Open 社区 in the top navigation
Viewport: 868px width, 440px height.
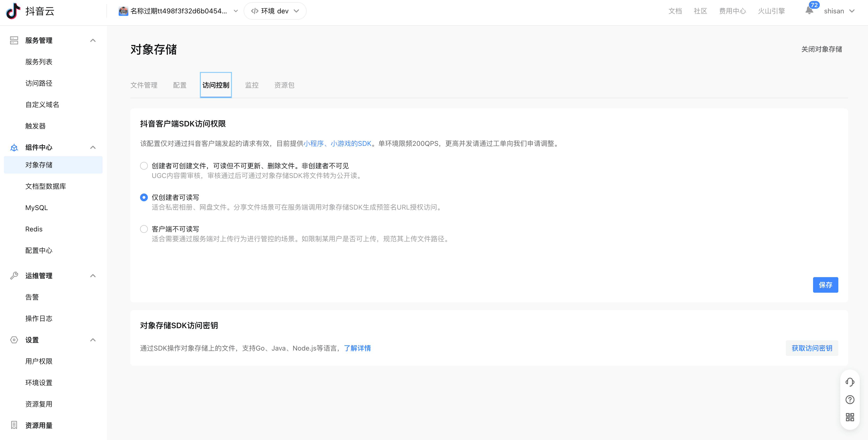pyautogui.click(x=700, y=11)
